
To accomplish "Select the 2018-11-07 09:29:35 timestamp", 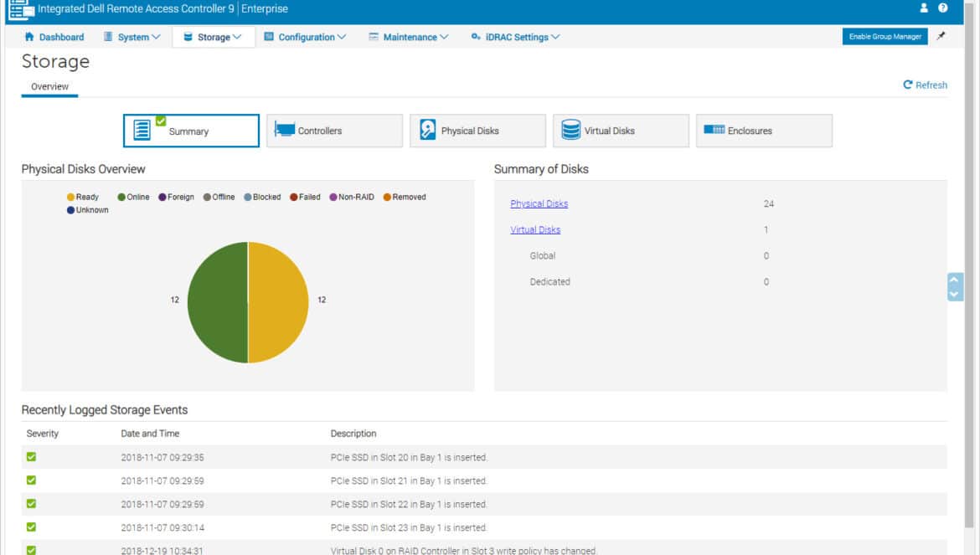I will pyautogui.click(x=162, y=458).
